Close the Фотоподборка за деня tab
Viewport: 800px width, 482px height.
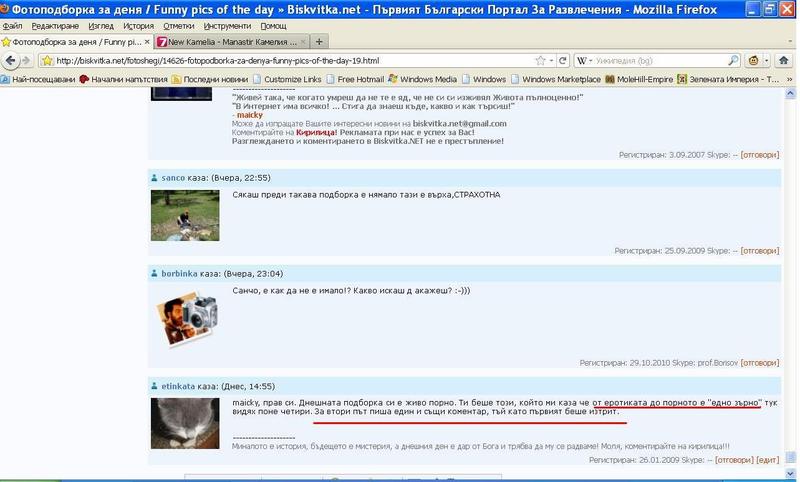click(147, 42)
